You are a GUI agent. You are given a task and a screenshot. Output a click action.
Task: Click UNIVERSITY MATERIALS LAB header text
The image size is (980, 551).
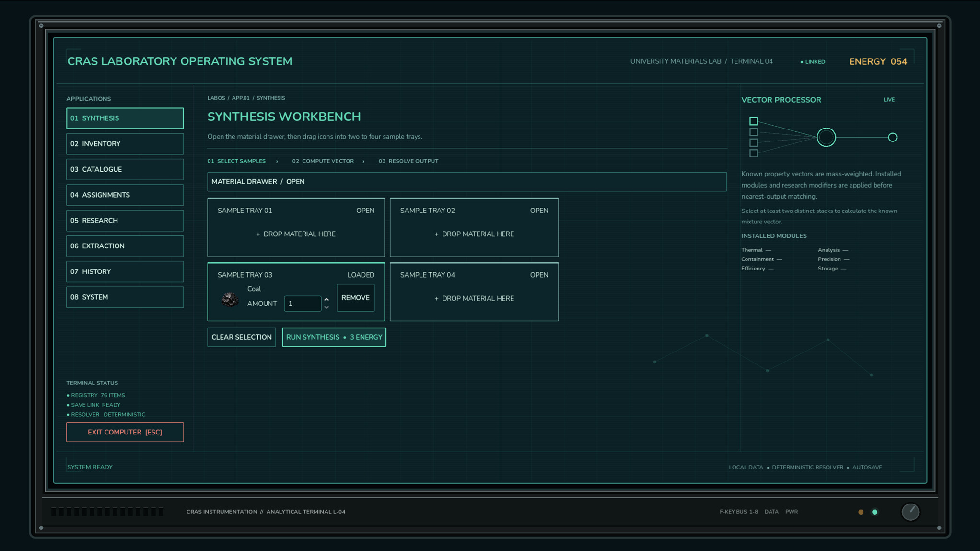[676, 61]
